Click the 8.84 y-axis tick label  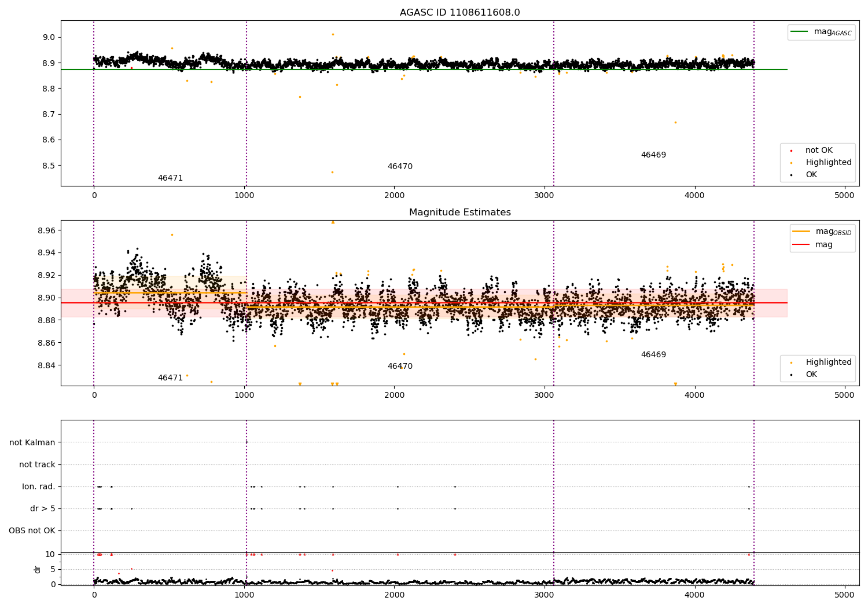(46, 366)
